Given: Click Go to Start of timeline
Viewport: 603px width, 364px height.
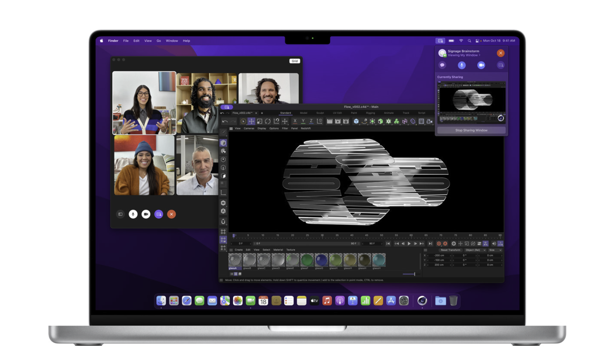Looking at the screenshot, I should 388,244.
